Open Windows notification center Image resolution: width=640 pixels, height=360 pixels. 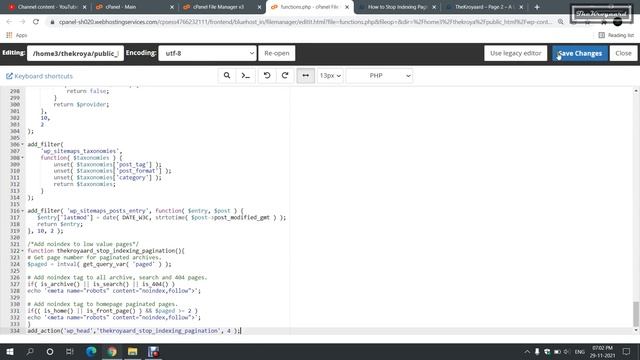(627, 351)
